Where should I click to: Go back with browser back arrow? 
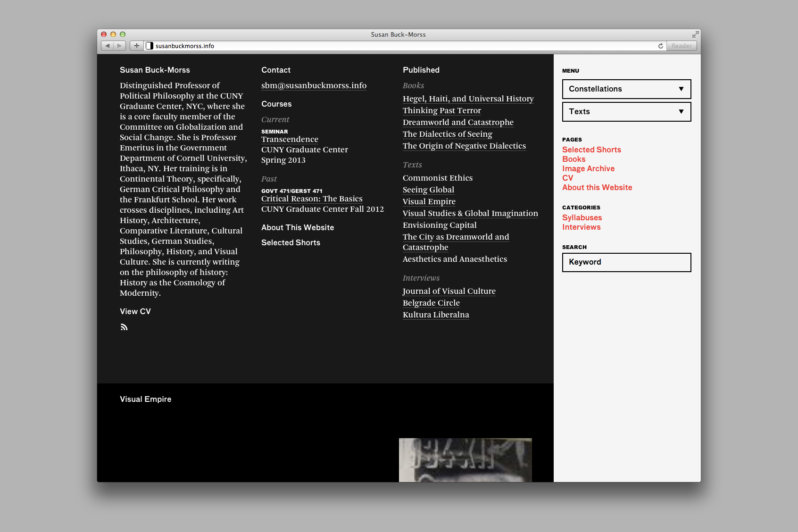(x=108, y=46)
